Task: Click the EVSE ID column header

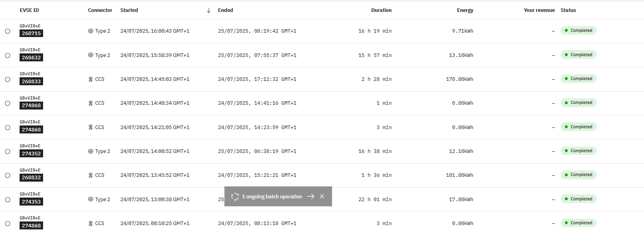Action: click(x=30, y=10)
